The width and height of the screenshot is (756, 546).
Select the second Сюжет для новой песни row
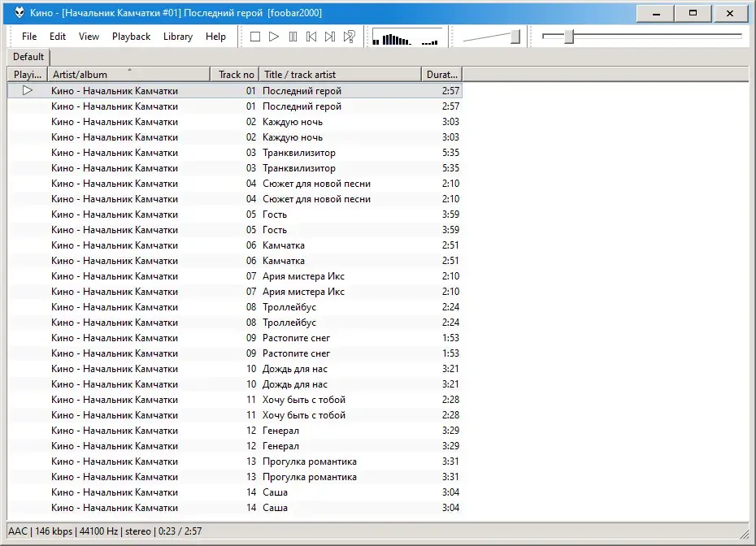coord(235,198)
